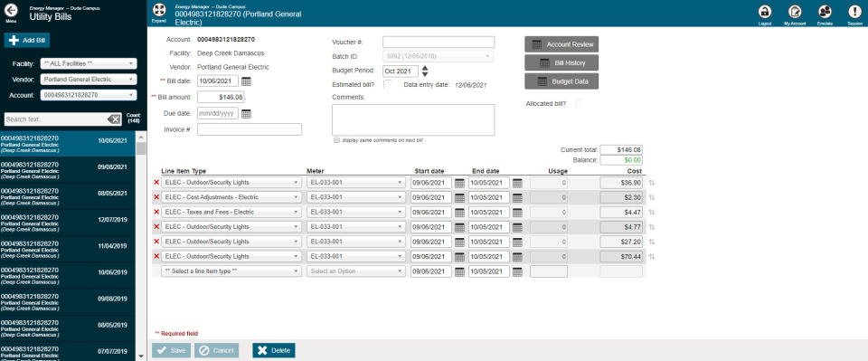Image resolution: width=868 pixels, height=361 pixels.
Task: Open start date calendar for $2.30 row
Action: coord(459,197)
